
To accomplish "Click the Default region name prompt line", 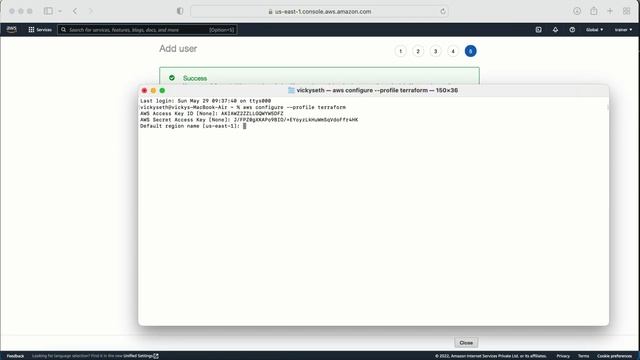I will coord(193,126).
